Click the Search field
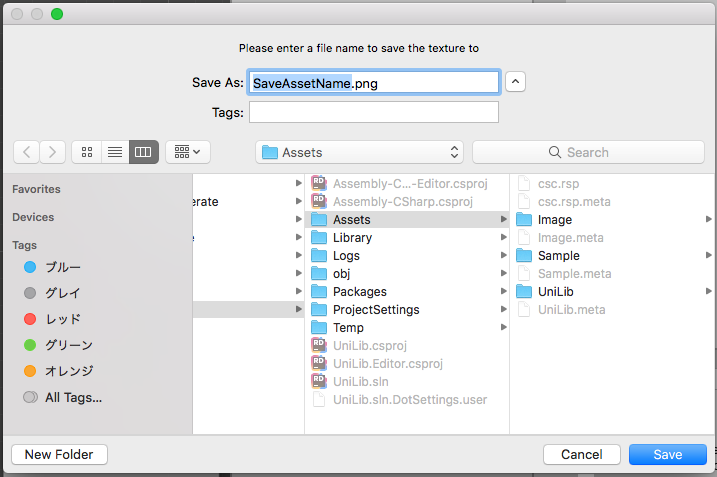This screenshot has width=717, height=477. pos(588,152)
